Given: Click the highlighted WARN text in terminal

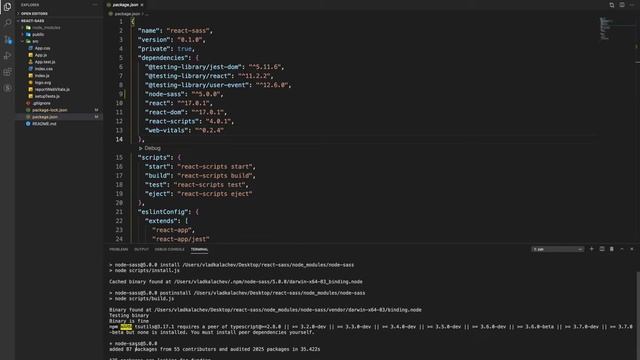Looking at the screenshot, I should pyautogui.click(x=126, y=327).
